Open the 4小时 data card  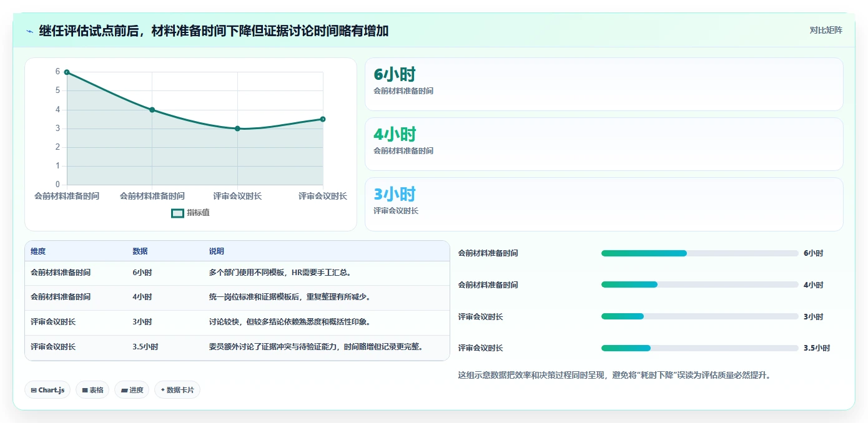click(604, 144)
